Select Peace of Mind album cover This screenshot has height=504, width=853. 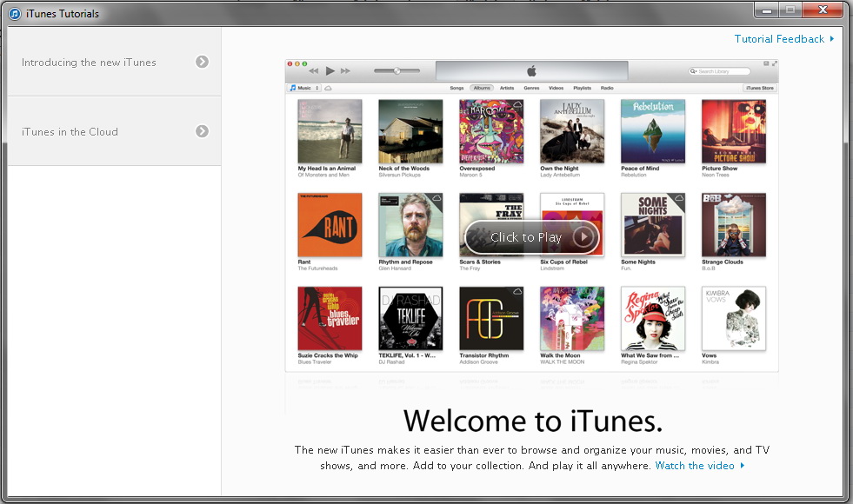tap(653, 131)
